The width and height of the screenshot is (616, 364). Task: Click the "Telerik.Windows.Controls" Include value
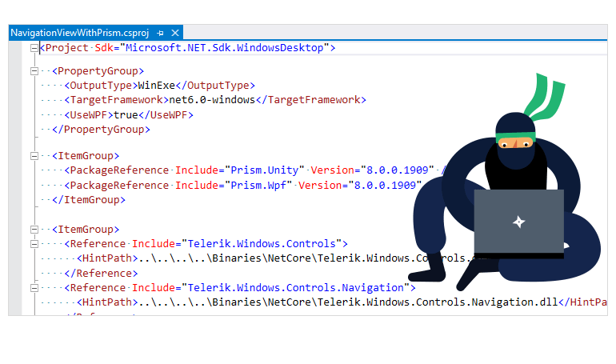point(262,243)
